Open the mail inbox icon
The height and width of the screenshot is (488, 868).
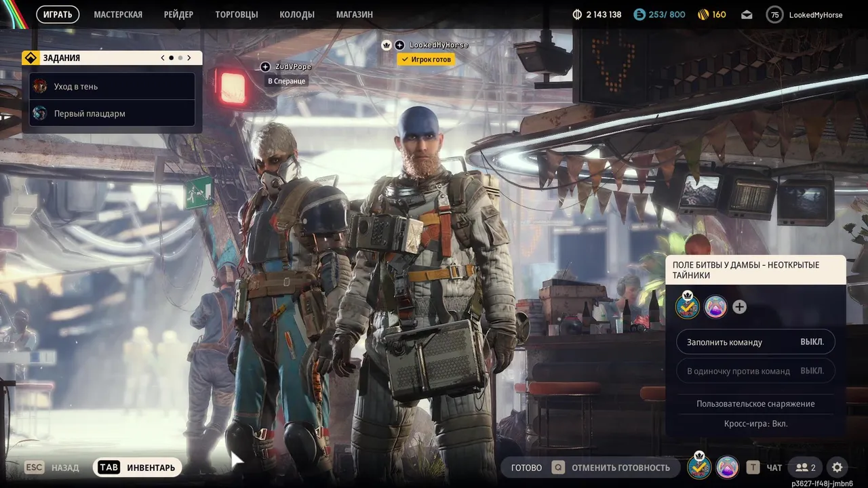tap(747, 14)
